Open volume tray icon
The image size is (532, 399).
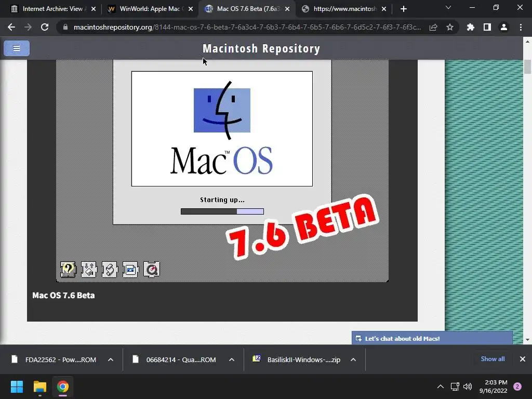pos(468,387)
